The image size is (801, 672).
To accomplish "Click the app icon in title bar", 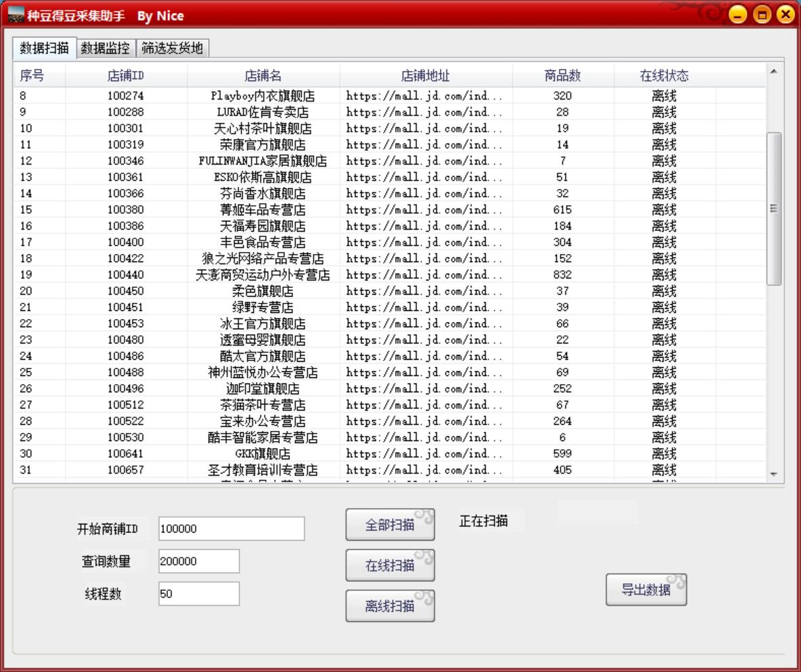I will (16, 15).
